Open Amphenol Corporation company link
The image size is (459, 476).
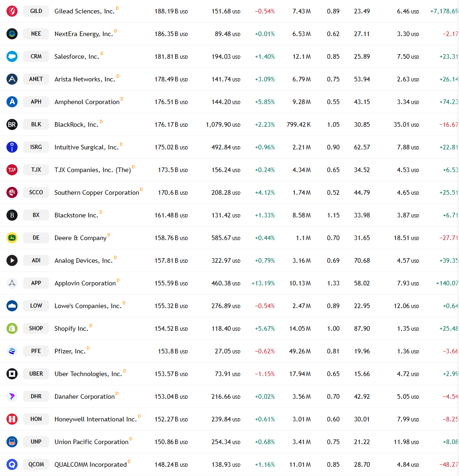coord(87,102)
